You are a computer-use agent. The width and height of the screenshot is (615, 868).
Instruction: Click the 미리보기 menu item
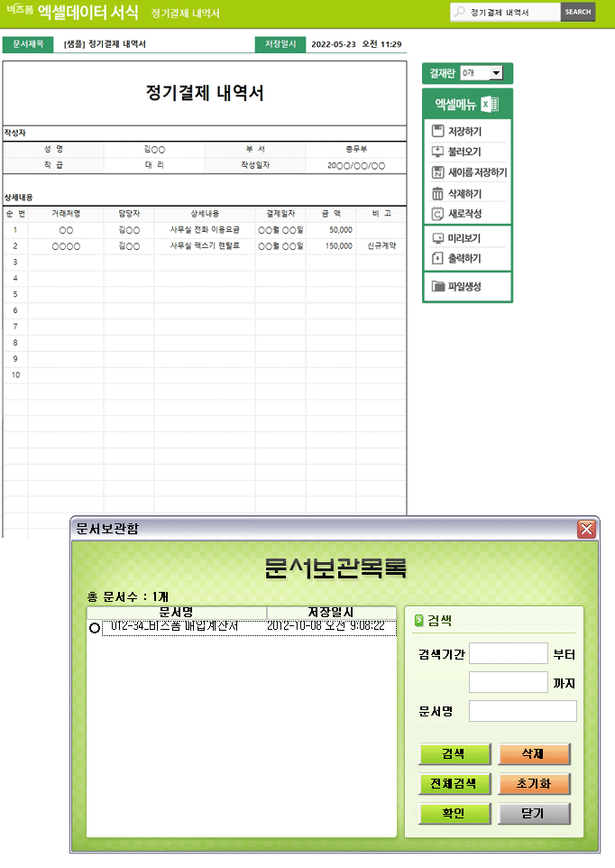(464, 238)
